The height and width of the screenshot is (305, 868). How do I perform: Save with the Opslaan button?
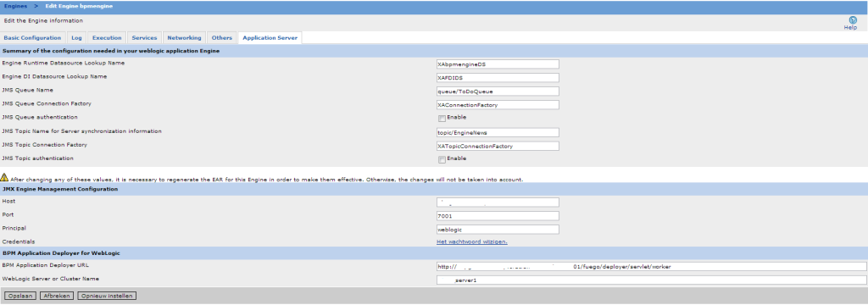pos(20,296)
